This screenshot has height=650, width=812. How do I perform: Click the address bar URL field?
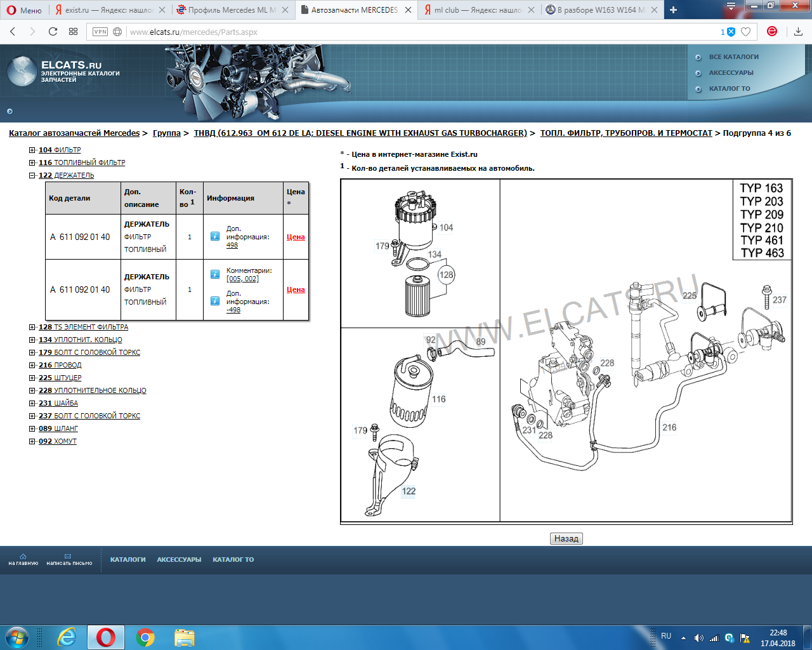tap(419, 32)
